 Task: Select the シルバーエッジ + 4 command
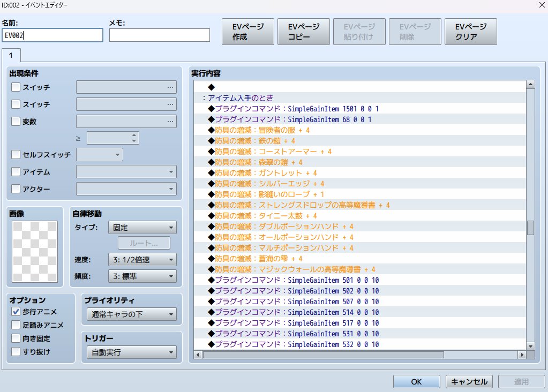coord(359,184)
